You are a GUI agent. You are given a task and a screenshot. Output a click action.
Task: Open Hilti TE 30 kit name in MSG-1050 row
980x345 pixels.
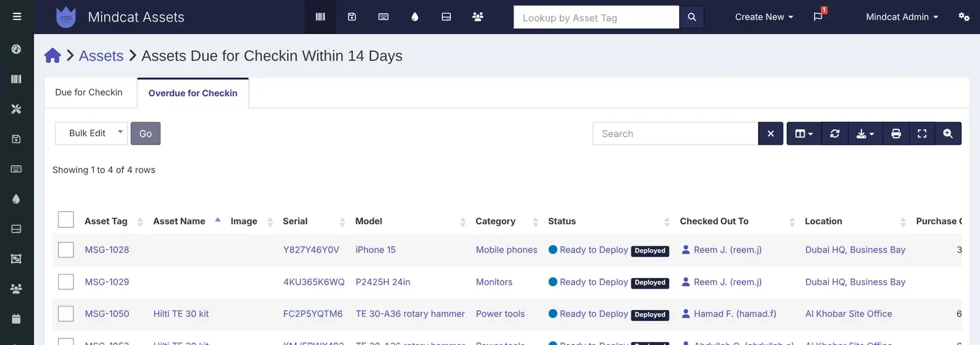181,314
